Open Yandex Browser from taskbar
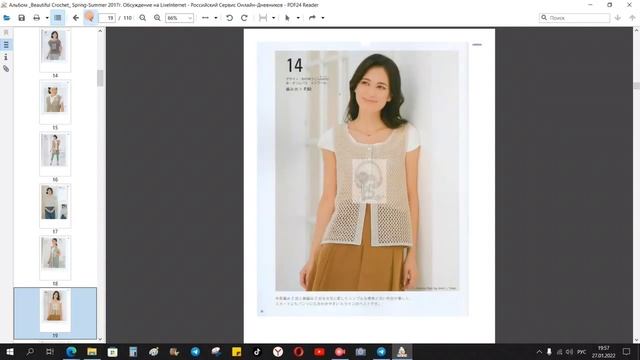Image resolution: width=640 pixels, height=360 pixels. (278, 352)
